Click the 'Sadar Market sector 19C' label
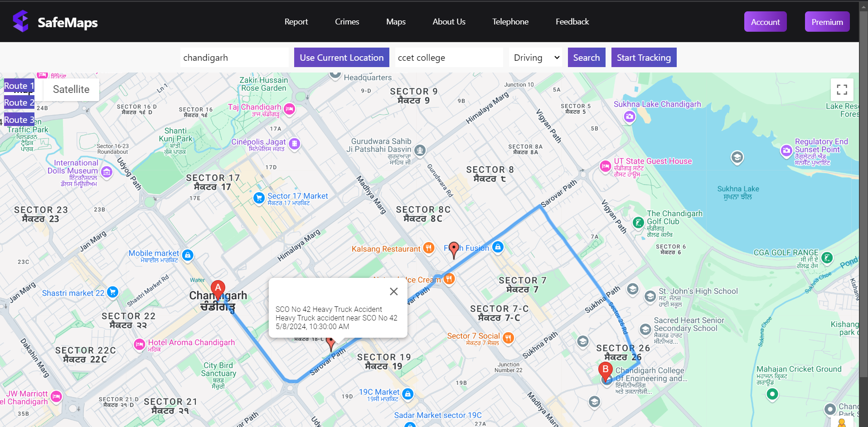 (x=438, y=415)
